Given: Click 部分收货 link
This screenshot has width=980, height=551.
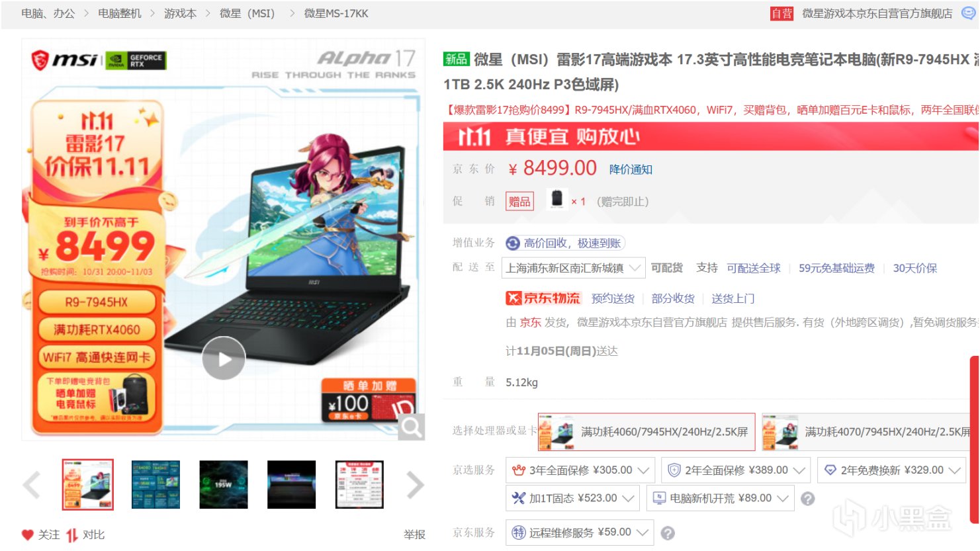Looking at the screenshot, I should click(x=673, y=298).
